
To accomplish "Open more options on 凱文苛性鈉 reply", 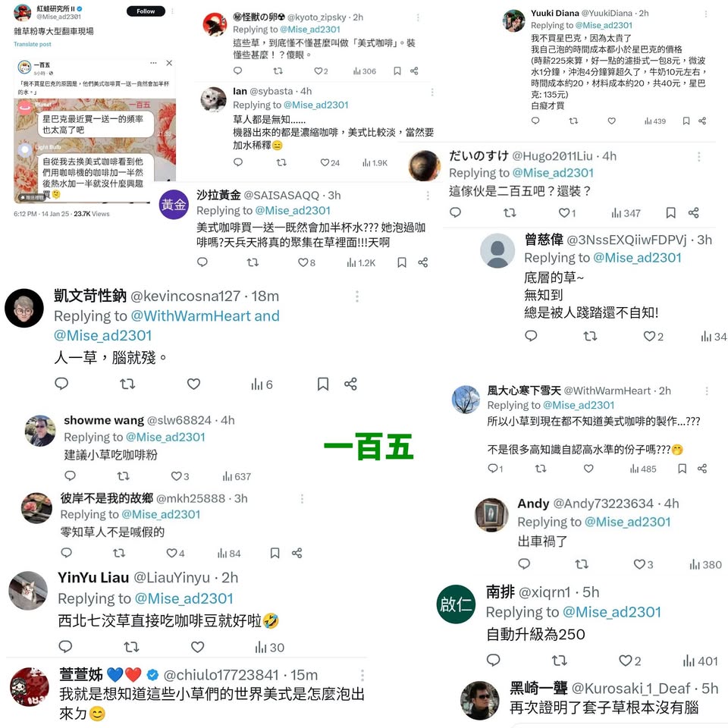I will click(x=356, y=297).
